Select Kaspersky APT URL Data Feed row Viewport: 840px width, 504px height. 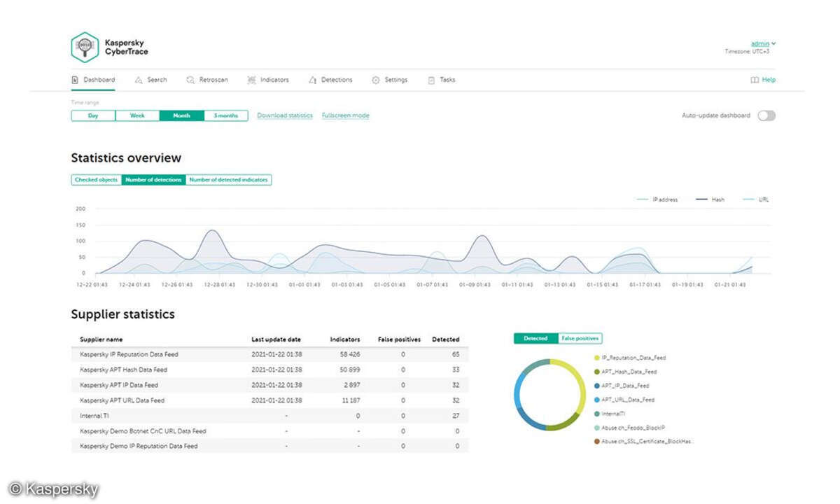tap(270, 400)
